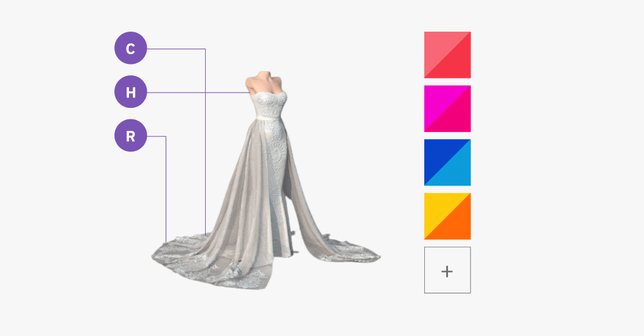Click the plus icon to add swatch
Screen dimensions: 644x336
click(447, 270)
